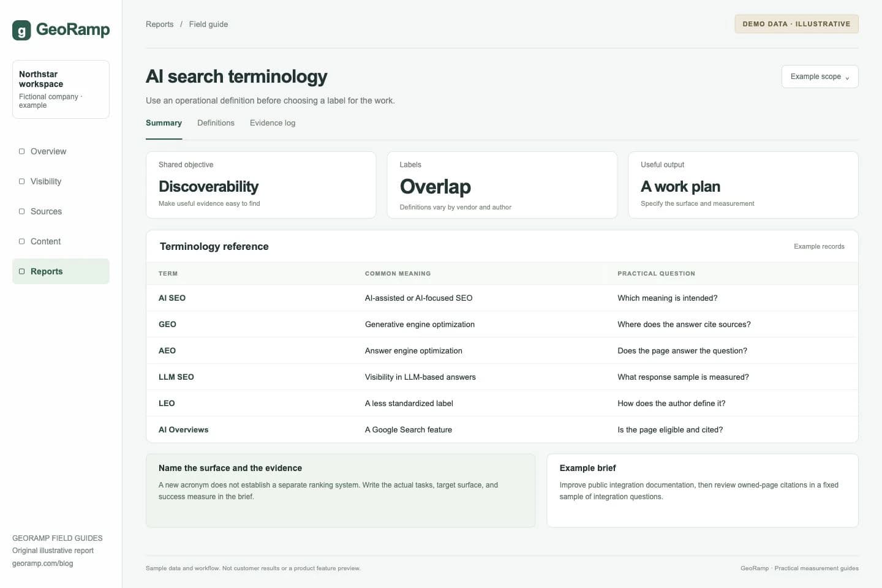Screen dimensions: 882x588
Task: Open Visibility in the sidebar
Action: pos(61,181)
